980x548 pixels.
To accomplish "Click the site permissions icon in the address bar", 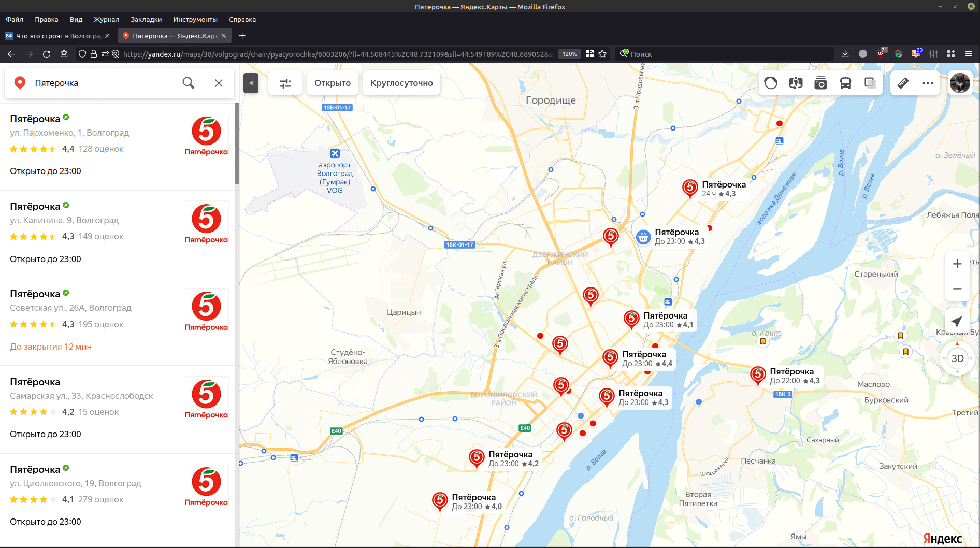I will click(105, 54).
